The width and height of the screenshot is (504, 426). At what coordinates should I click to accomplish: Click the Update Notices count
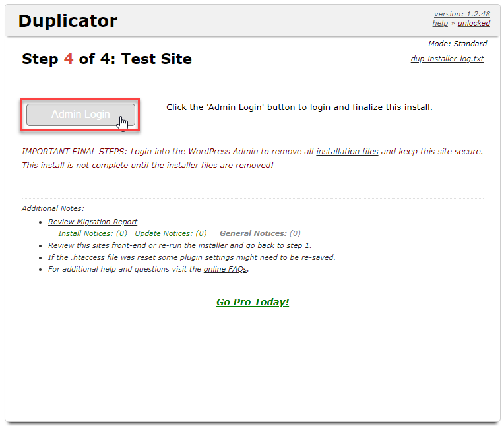click(170, 233)
